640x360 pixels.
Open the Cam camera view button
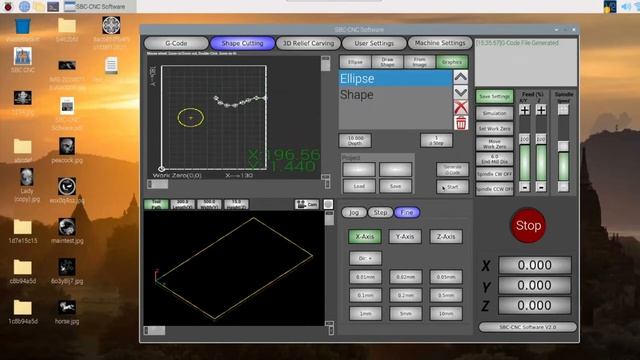pos(307,204)
